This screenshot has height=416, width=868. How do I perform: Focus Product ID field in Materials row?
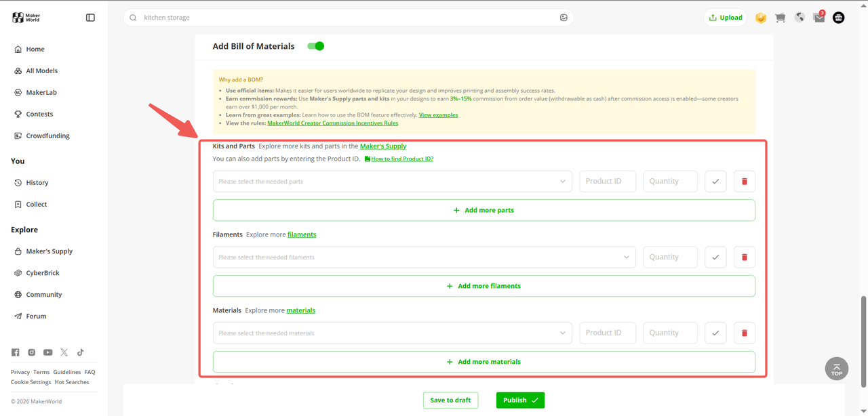pyautogui.click(x=608, y=333)
